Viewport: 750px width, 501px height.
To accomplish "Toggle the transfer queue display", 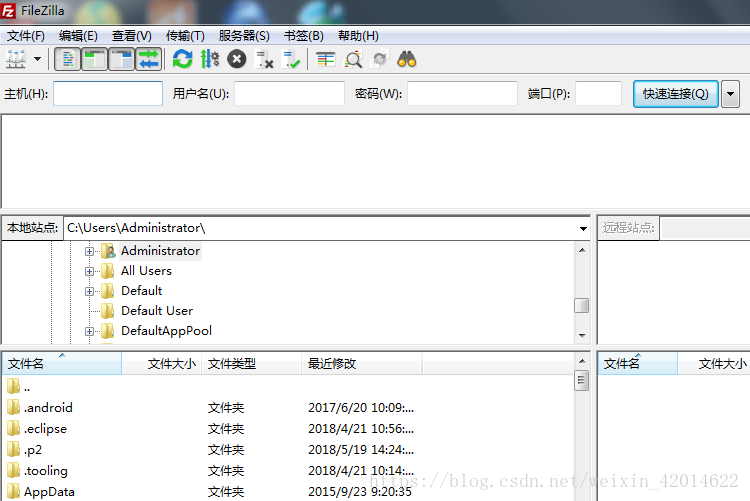I will 149,59.
